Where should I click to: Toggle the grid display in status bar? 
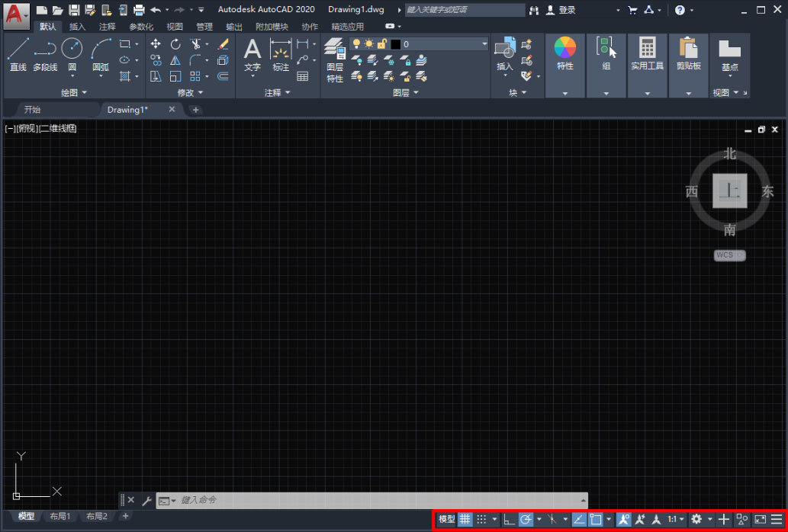click(x=465, y=519)
